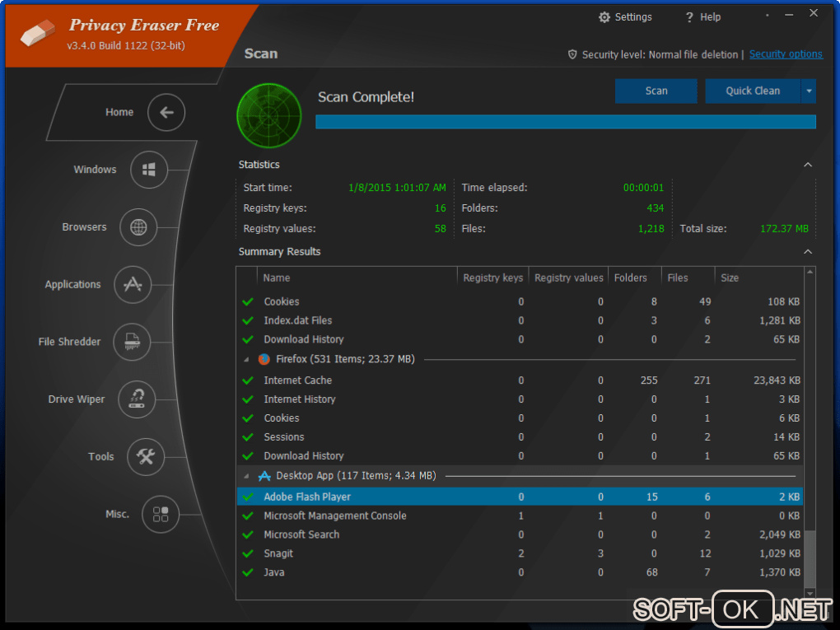840x630 pixels.
Task: Open the Browsers globe icon
Action: (138, 227)
